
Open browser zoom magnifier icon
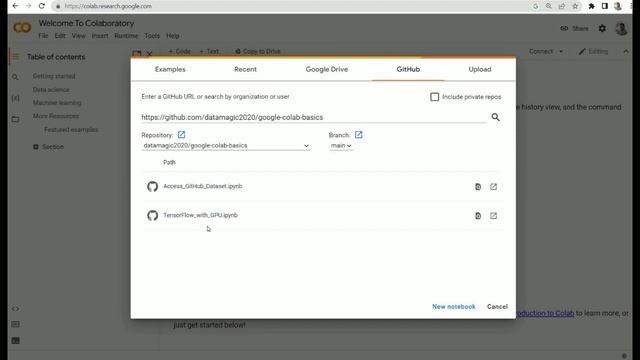click(x=549, y=6)
